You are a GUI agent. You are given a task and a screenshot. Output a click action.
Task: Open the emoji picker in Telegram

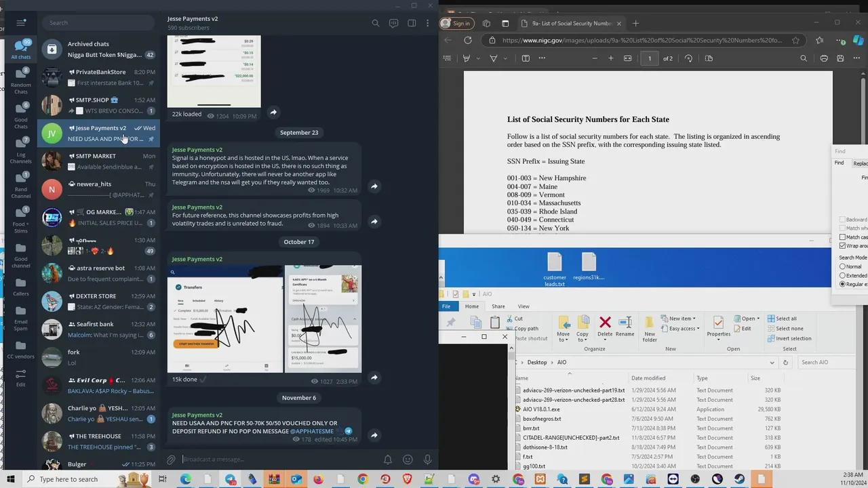pos(408,460)
